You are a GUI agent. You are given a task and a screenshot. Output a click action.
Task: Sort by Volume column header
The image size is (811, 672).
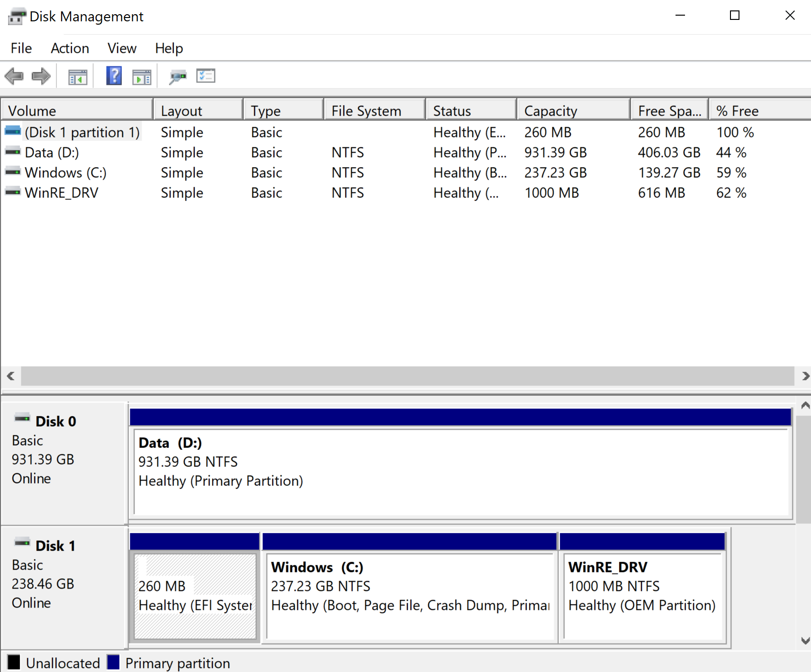(x=77, y=111)
